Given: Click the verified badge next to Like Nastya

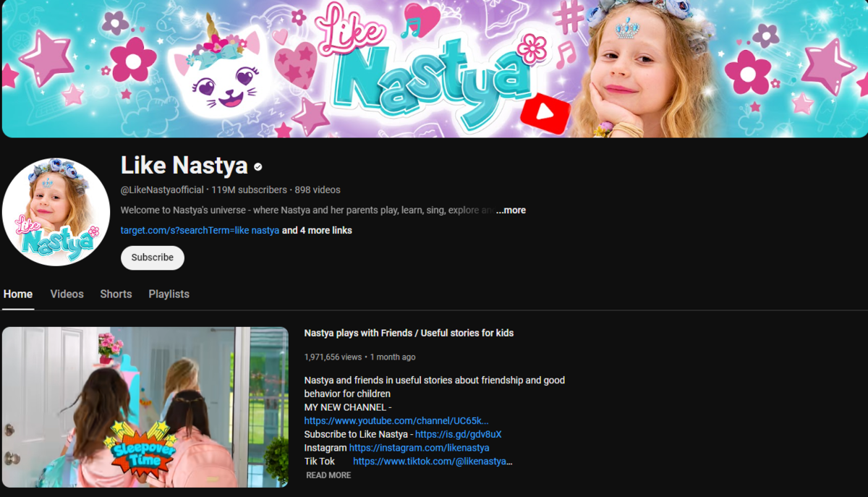Looking at the screenshot, I should click(x=258, y=167).
